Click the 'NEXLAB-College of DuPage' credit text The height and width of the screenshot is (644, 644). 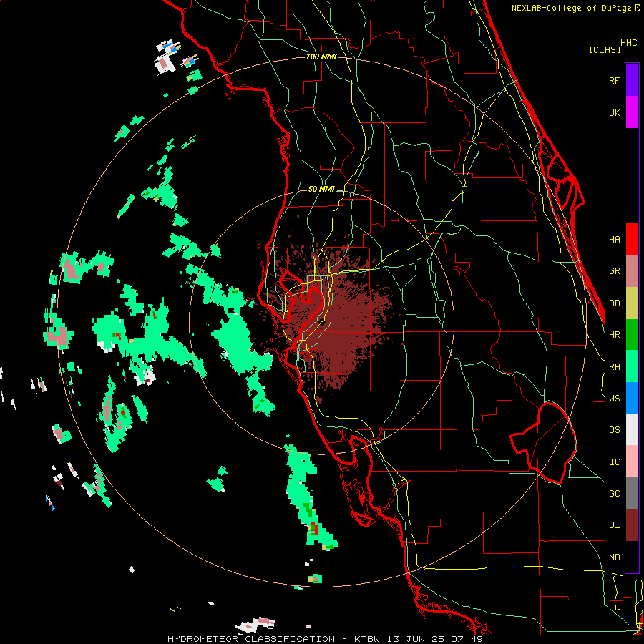tap(572, 8)
